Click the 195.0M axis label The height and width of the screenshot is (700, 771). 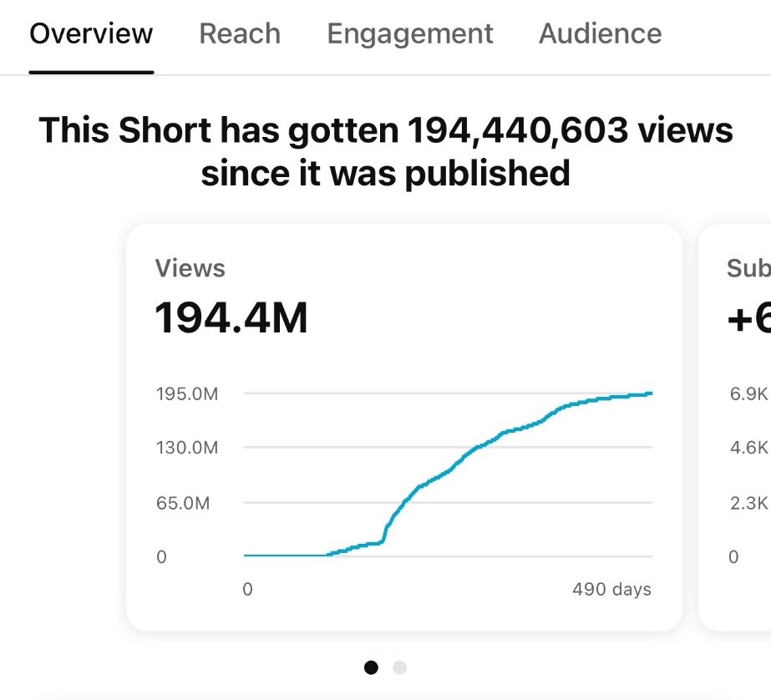tap(187, 393)
